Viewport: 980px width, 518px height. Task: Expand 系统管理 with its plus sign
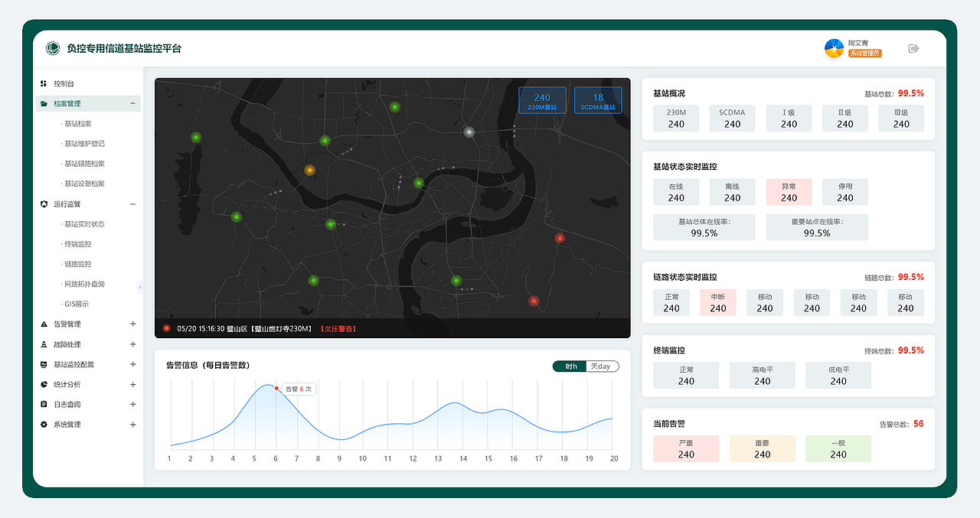(132, 425)
